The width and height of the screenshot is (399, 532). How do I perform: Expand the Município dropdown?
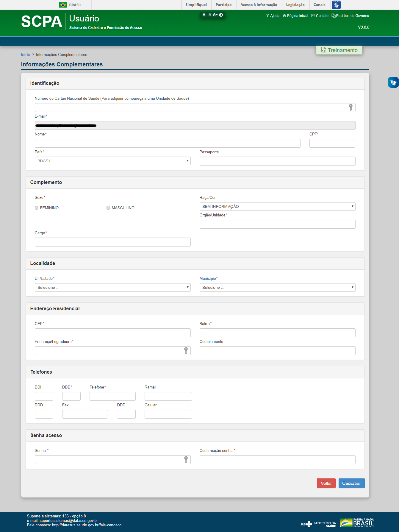pyautogui.click(x=277, y=287)
